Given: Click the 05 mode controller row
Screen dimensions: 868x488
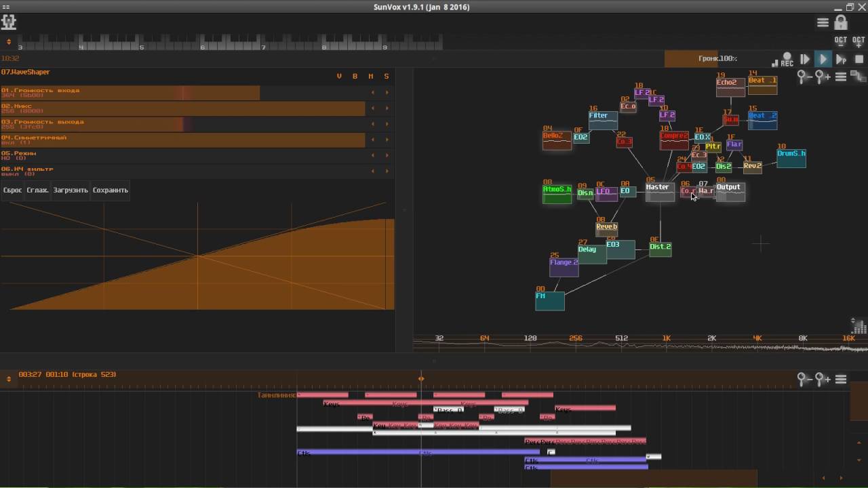Looking at the screenshot, I should (x=183, y=155).
